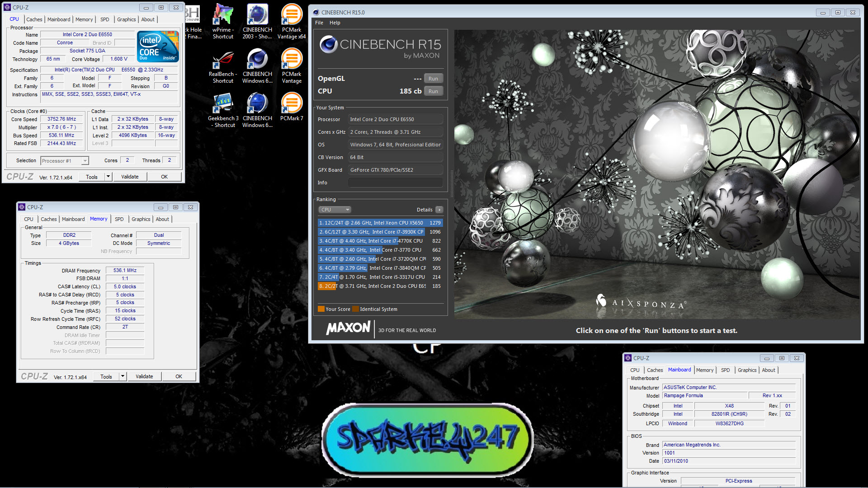Open Black Hole benchmark desktop icon

pos(193,21)
